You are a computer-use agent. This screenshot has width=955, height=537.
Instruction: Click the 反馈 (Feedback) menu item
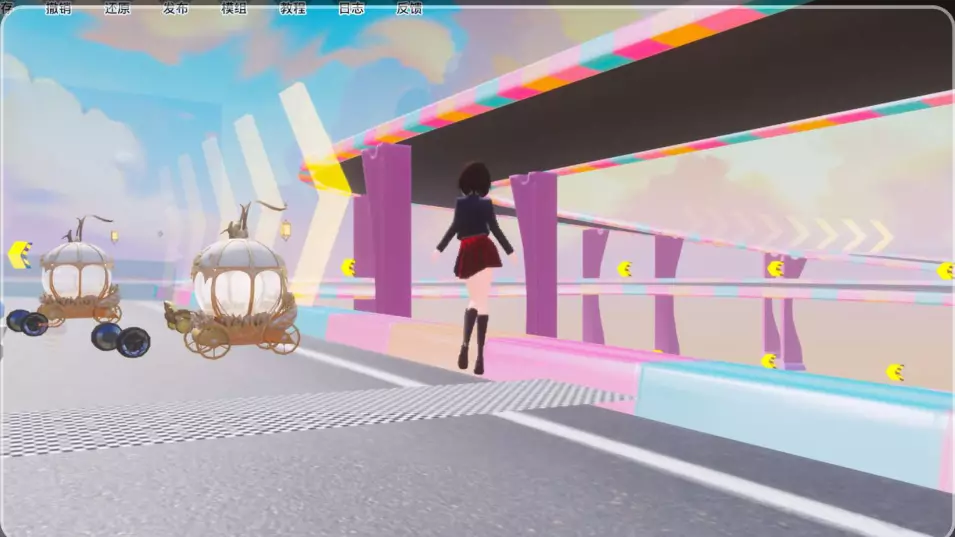pyautogui.click(x=409, y=8)
